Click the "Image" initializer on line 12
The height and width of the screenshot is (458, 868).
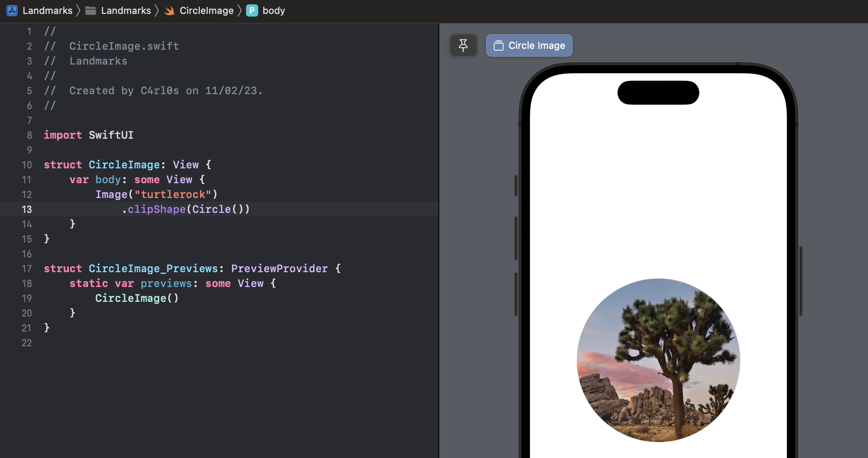point(112,195)
